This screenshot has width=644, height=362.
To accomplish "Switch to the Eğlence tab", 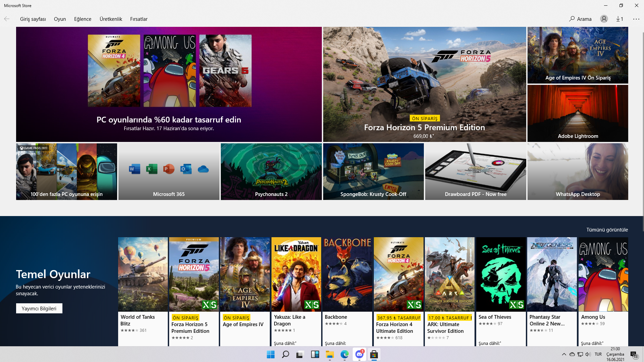I will coord(83,19).
